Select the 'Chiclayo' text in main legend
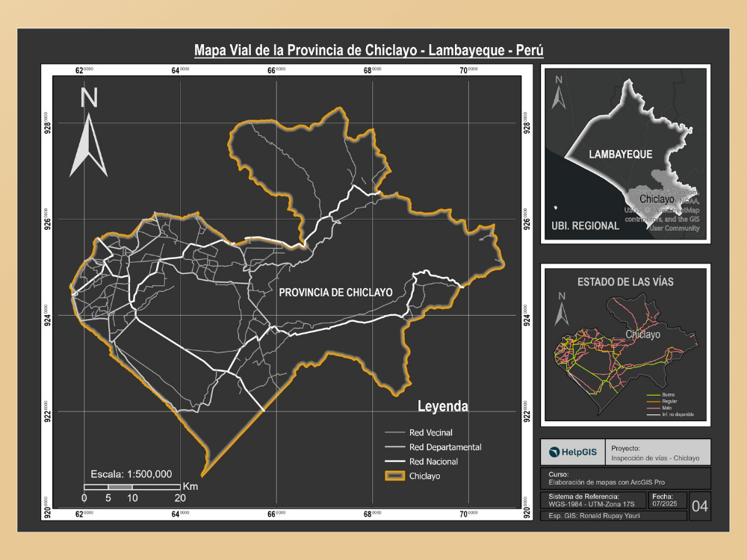The image size is (747, 560). [x=424, y=476]
